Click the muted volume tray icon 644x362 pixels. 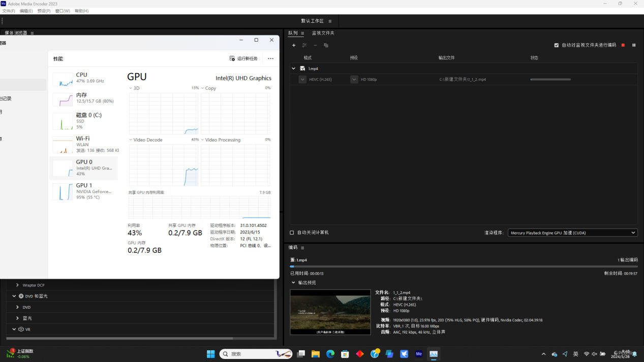595,354
